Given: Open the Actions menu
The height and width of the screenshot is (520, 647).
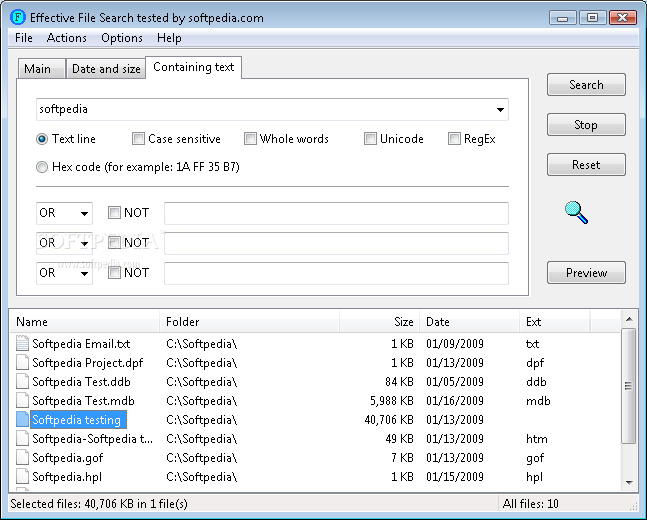Looking at the screenshot, I should point(66,38).
